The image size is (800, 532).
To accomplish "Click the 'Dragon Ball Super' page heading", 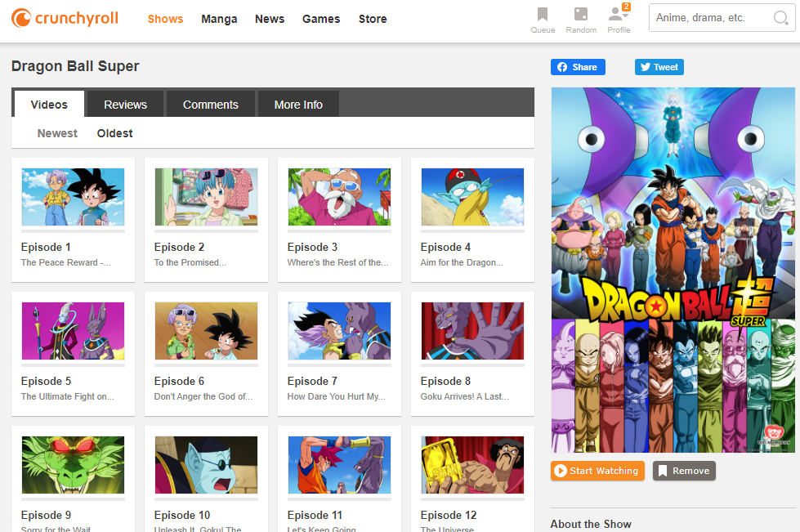I will [75, 66].
